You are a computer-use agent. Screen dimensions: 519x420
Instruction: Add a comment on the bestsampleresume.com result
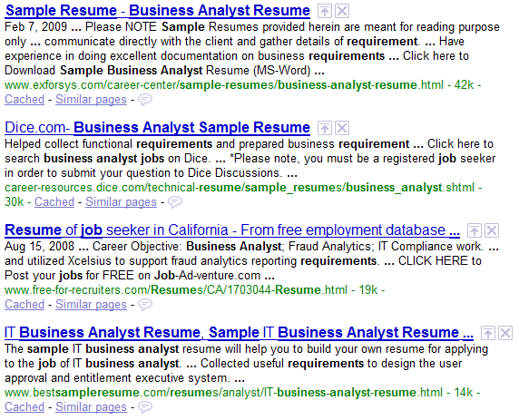click(x=145, y=406)
